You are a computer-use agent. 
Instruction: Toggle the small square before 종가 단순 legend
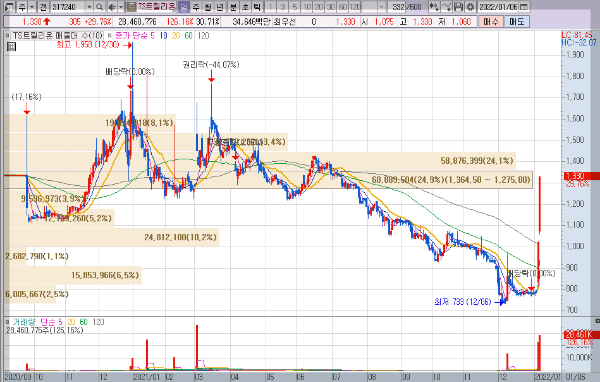pos(109,36)
